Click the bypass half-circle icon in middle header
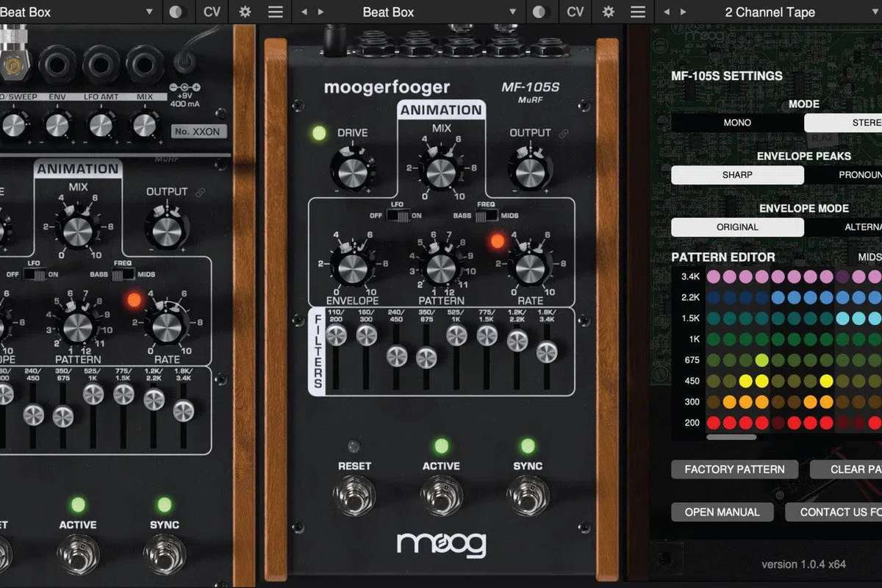 pyautogui.click(x=541, y=12)
